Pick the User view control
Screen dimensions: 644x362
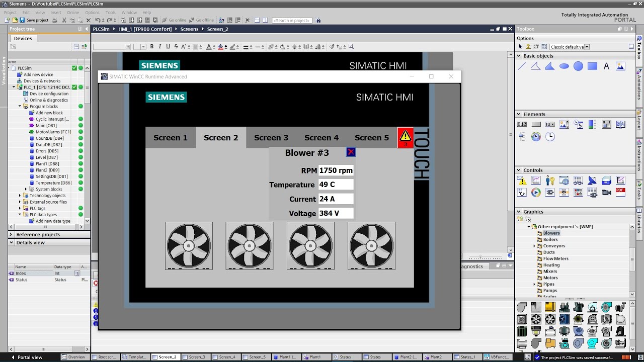[550, 180]
